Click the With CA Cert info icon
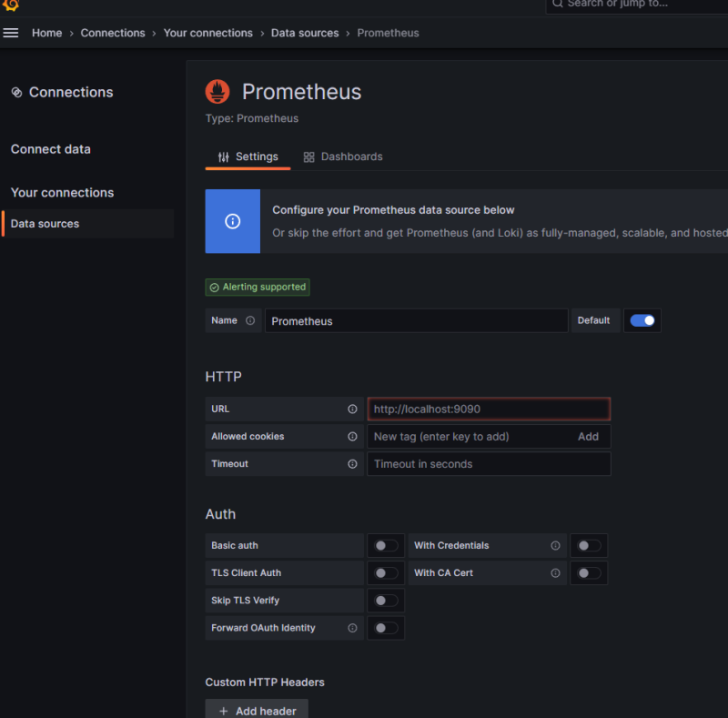The image size is (728, 718). pyautogui.click(x=555, y=573)
